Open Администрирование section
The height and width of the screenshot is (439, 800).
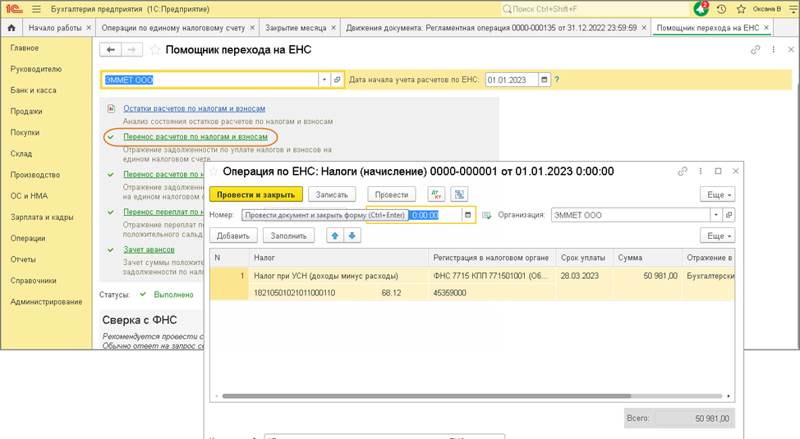point(46,302)
